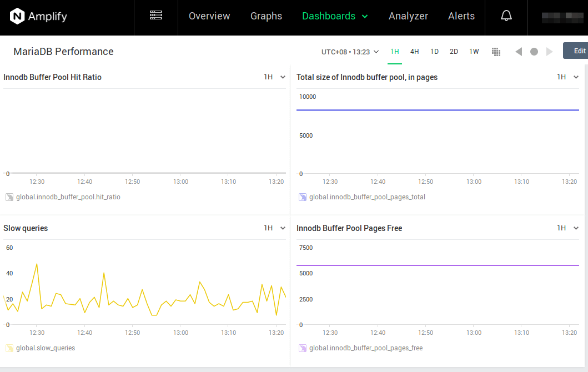Toggle the hit_ratio metric legend icon
This screenshot has width=588, height=372.
click(9, 197)
